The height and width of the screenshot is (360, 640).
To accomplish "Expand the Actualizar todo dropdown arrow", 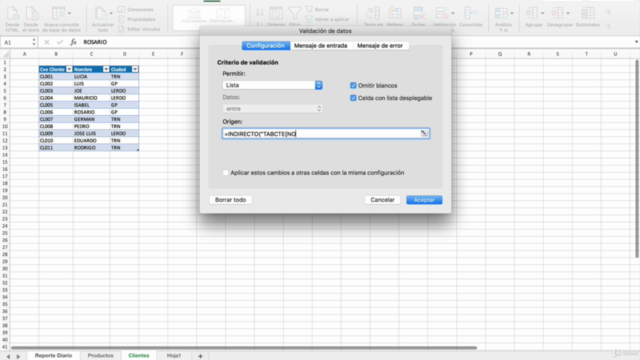I will (x=111, y=13).
